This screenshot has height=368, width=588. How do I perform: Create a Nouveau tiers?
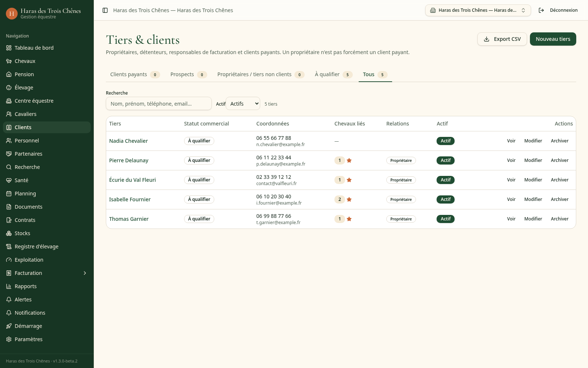[x=553, y=39]
